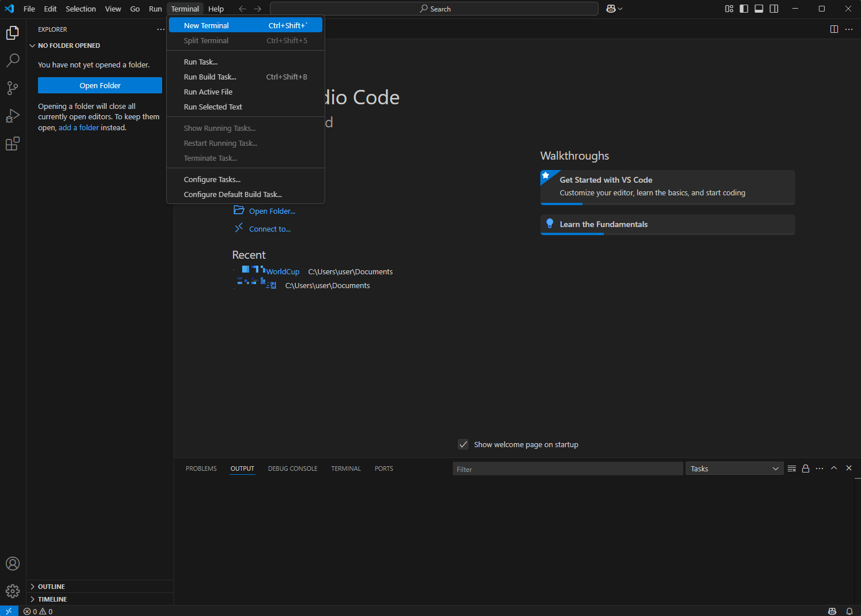Open Explorer Views and More Actions ellipsis

[161, 29]
